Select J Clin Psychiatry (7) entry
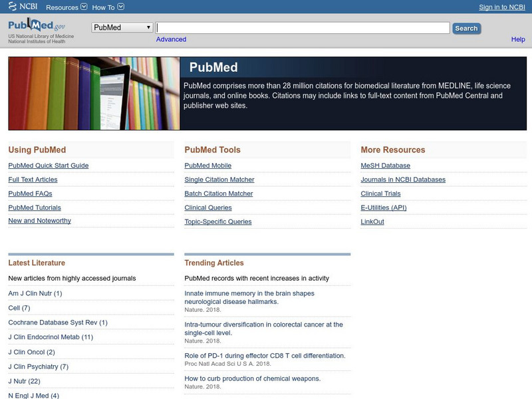This screenshot has height=399, width=532. click(39, 367)
